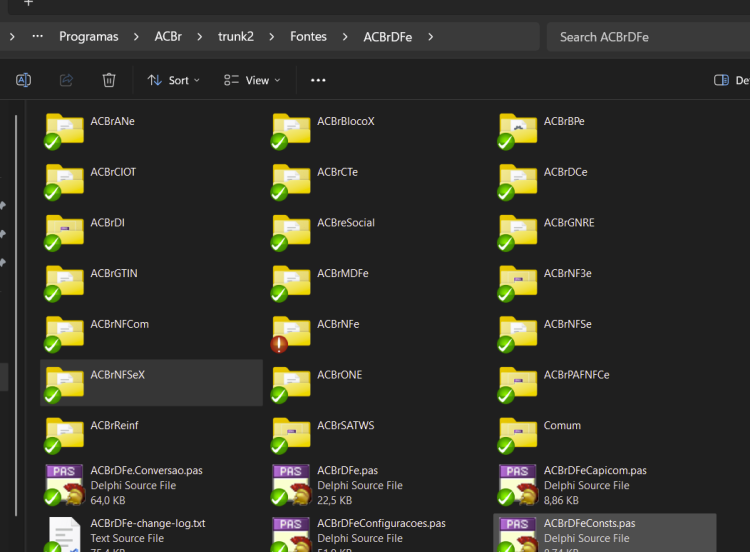Select ACBrDFe.pas Delphi file icon
Screen dimensions: 750x552
tap(290, 485)
